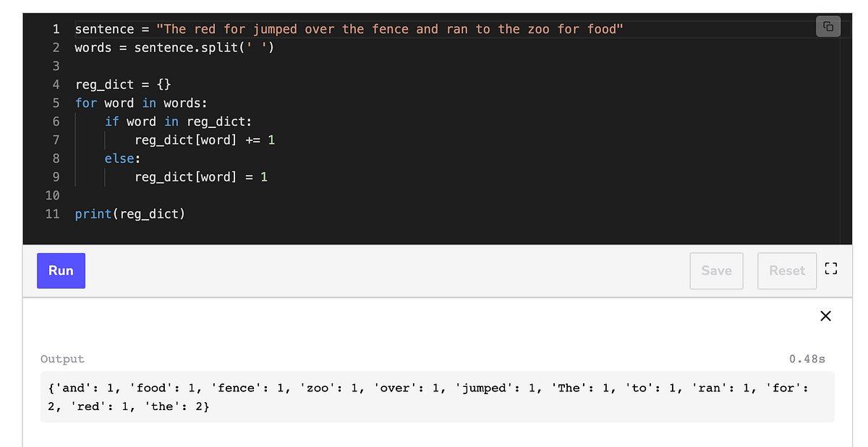Click the Reset button to restore the code
Image resolution: width=868 pixels, height=447 pixels.
click(787, 271)
